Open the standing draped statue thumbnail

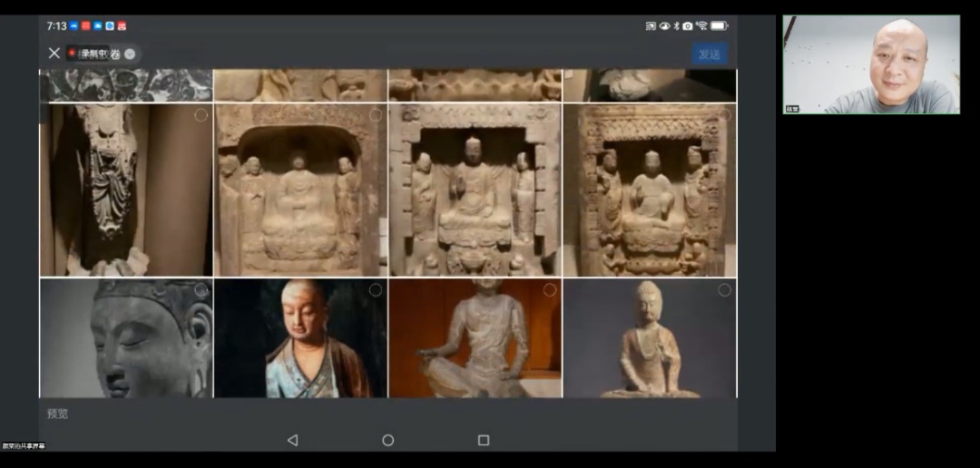pyautogui.click(x=126, y=190)
